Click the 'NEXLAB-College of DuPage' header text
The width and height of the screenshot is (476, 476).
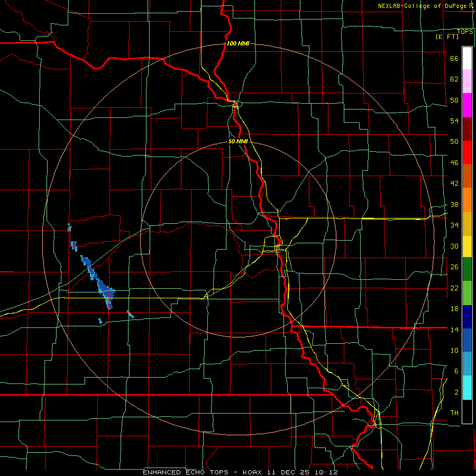424,6
